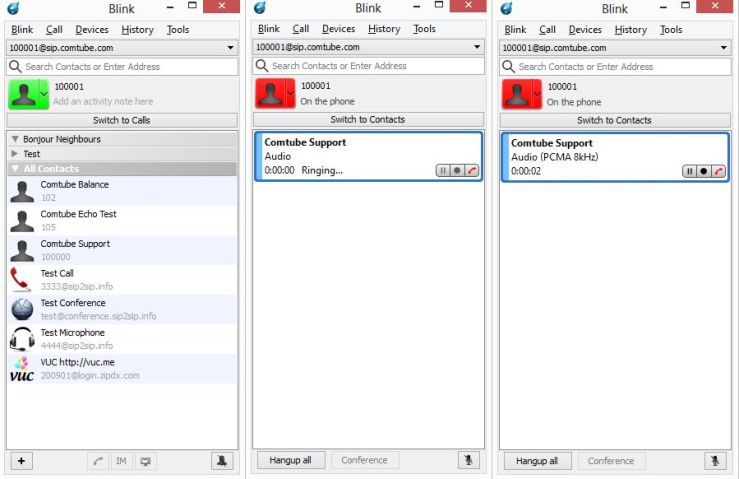Record the PCMA call in the right window
Screen dimensions: 740x479
click(x=704, y=171)
